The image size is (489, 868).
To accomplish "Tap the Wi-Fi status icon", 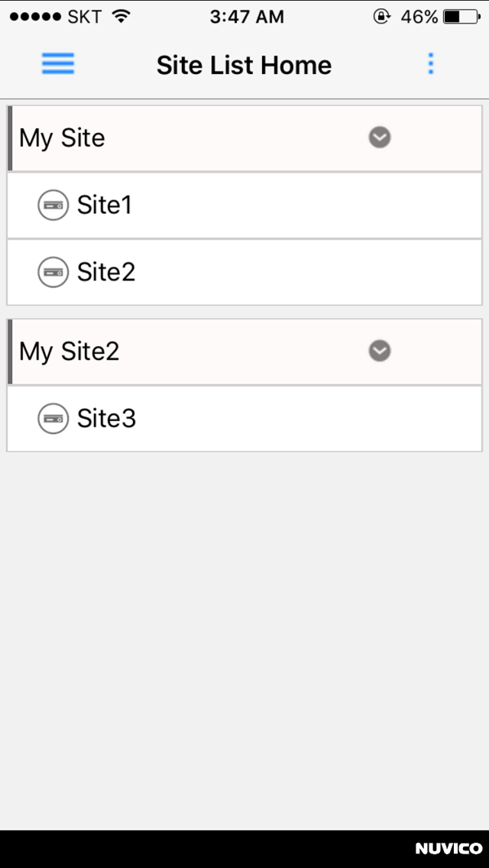I will click(x=121, y=17).
